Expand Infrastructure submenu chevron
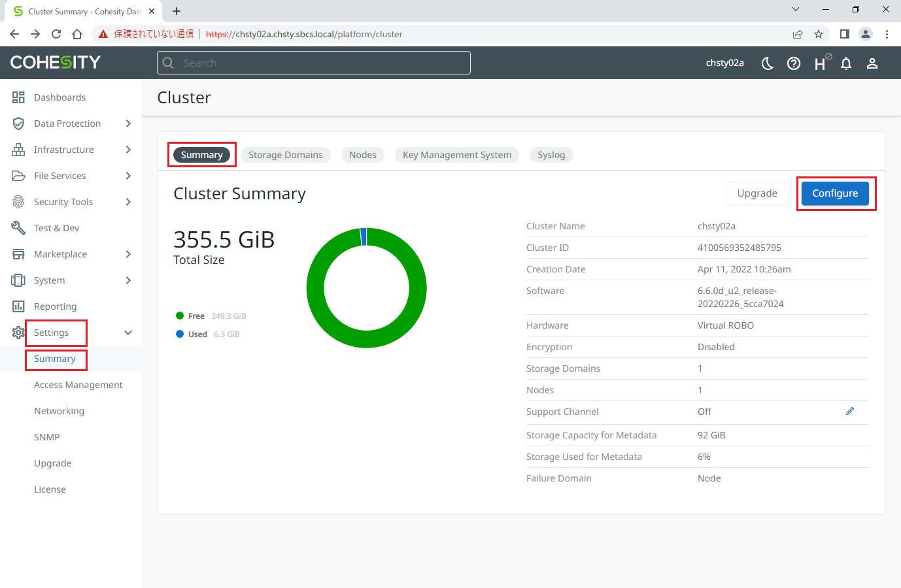 pos(128,150)
